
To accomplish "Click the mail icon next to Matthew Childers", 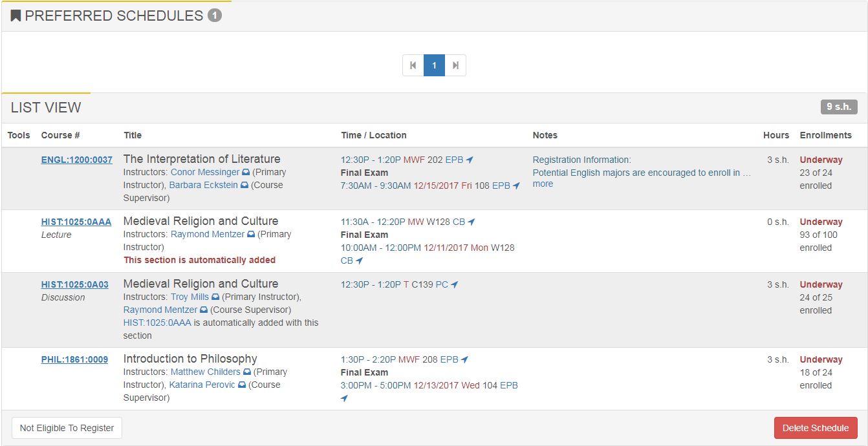I will coord(246,372).
